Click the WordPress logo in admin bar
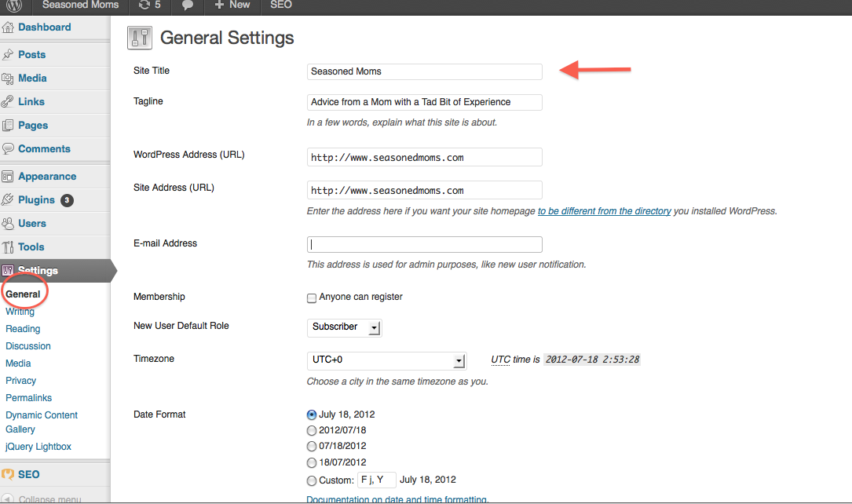This screenshot has height=504, width=852. pos(13,5)
